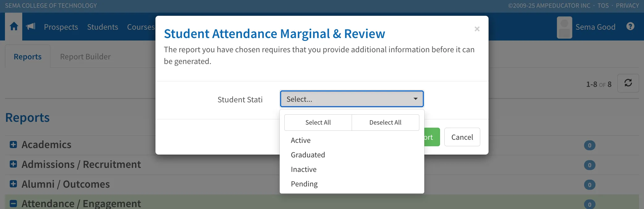The image size is (644, 209).
Task: Click the refresh reports icon
Action: (x=628, y=83)
